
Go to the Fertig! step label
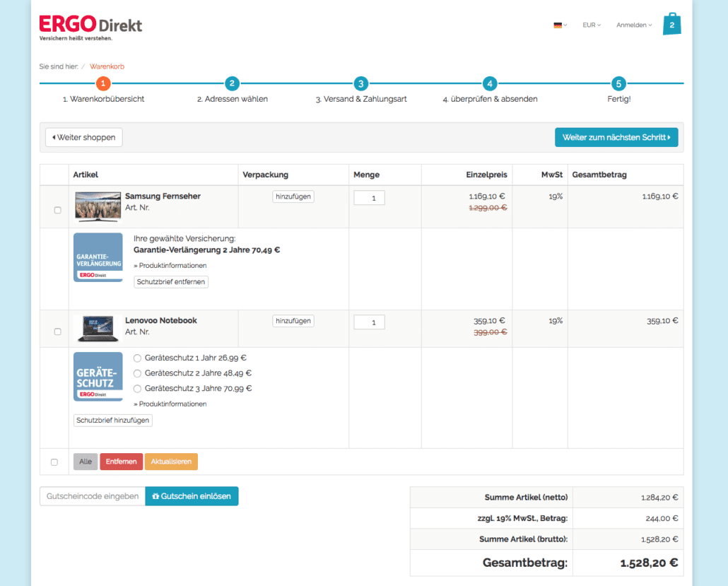619,99
